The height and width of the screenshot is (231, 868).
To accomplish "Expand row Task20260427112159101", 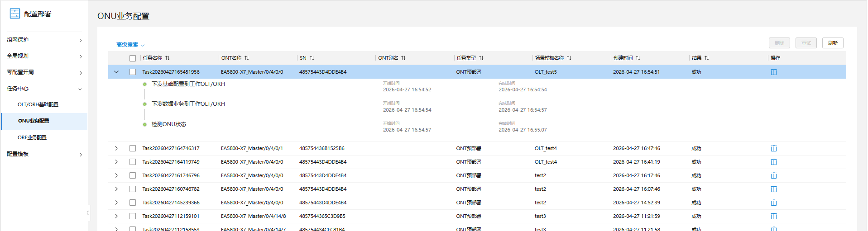I will click(x=116, y=216).
